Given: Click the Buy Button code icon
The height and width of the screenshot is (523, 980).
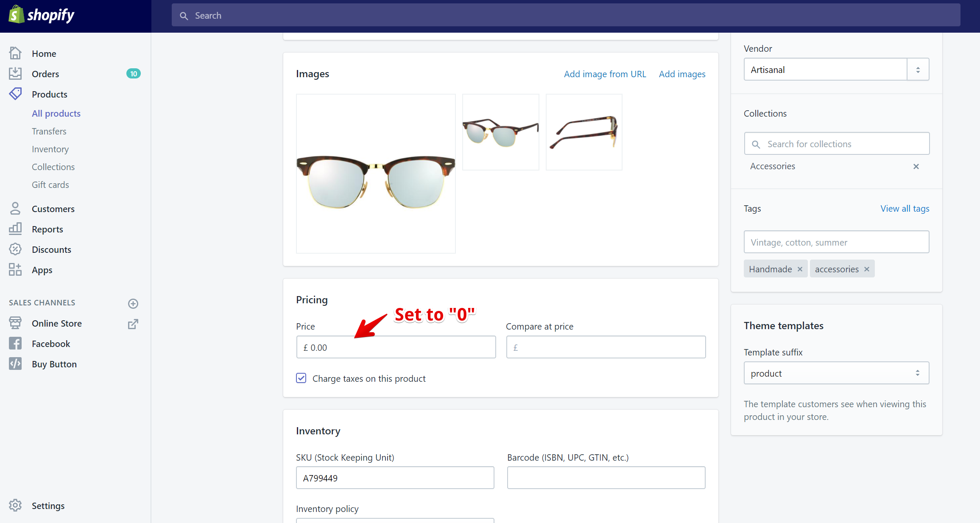Looking at the screenshot, I should coord(15,364).
